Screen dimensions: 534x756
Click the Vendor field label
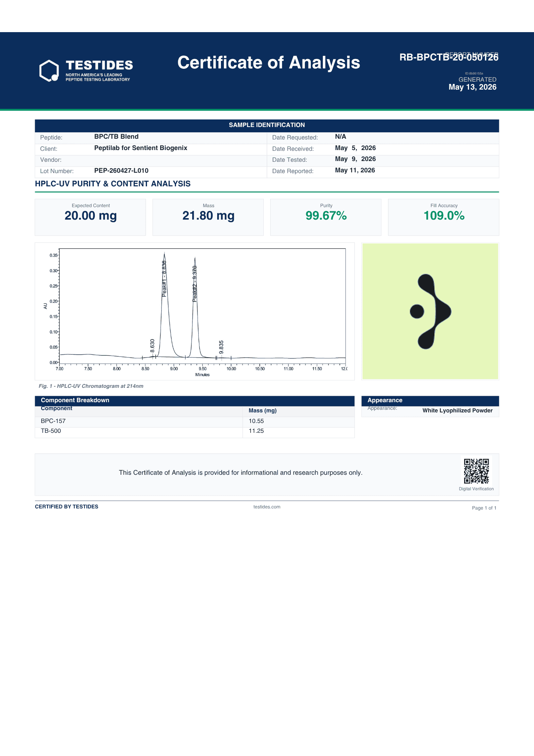(51, 160)
